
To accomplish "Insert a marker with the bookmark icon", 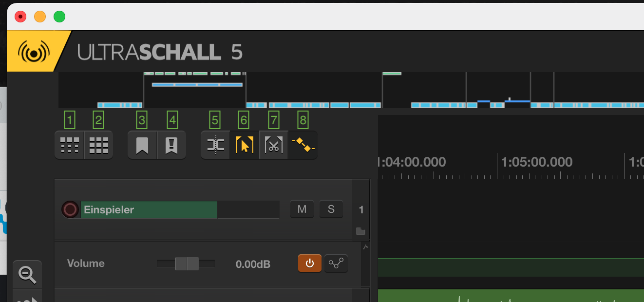I will click(x=142, y=145).
